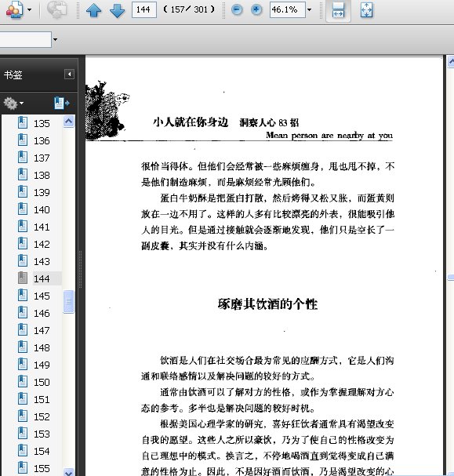Screen dimensions: 454x476
Task: Open bookmark 139
Action: [x=42, y=192]
